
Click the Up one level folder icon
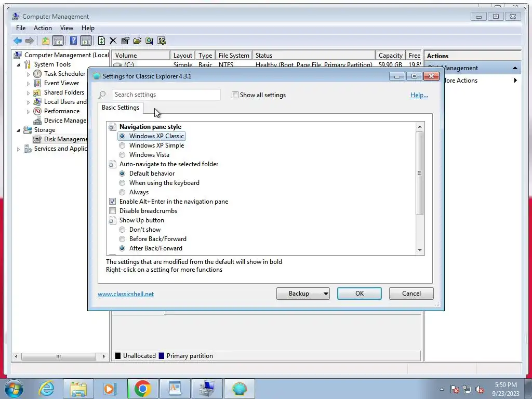point(46,41)
